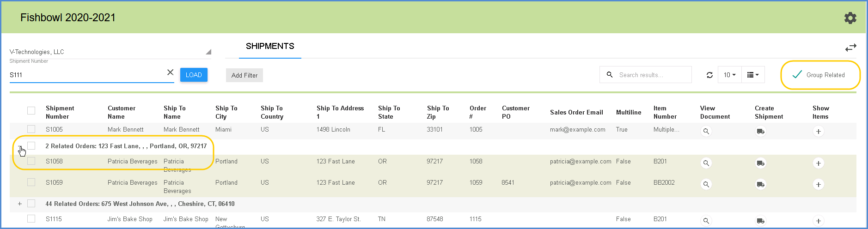
Task: Create shipment for order S1058
Action: [760, 163]
